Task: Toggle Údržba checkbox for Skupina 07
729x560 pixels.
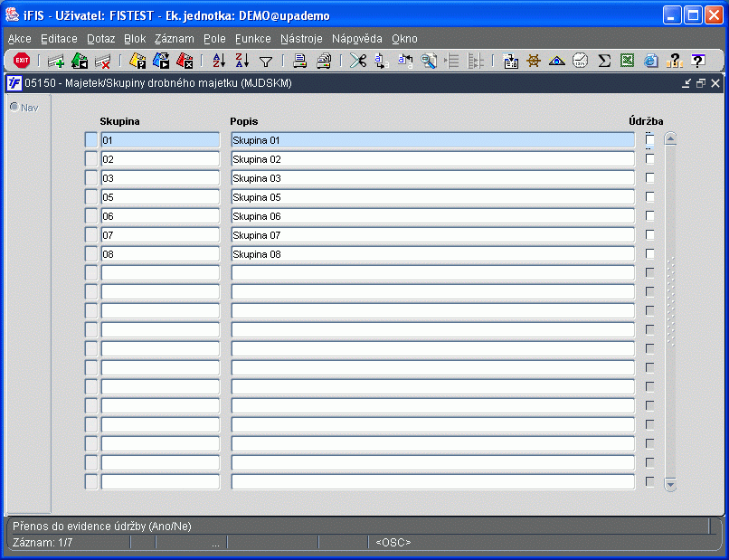Action: click(x=649, y=235)
